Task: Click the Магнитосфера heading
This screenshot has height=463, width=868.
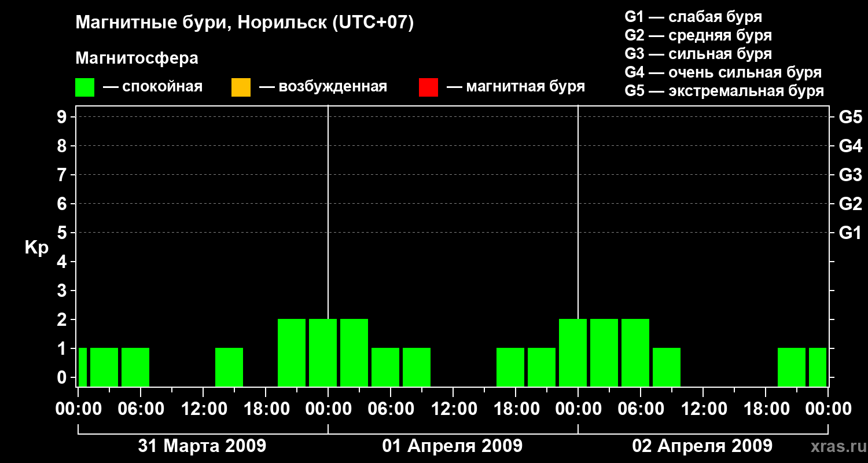Action: click(137, 58)
